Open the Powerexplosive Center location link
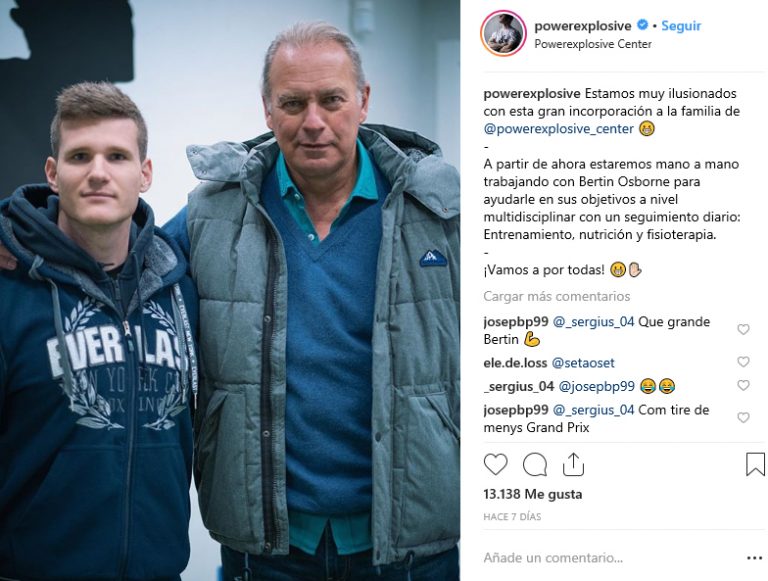Image resolution: width=768 pixels, height=581 pixels. point(593,44)
